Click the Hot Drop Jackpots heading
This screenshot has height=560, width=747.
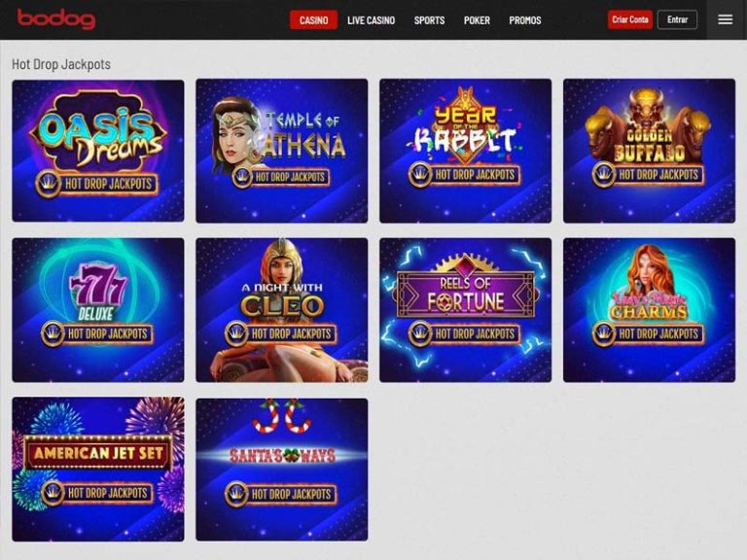[61, 64]
